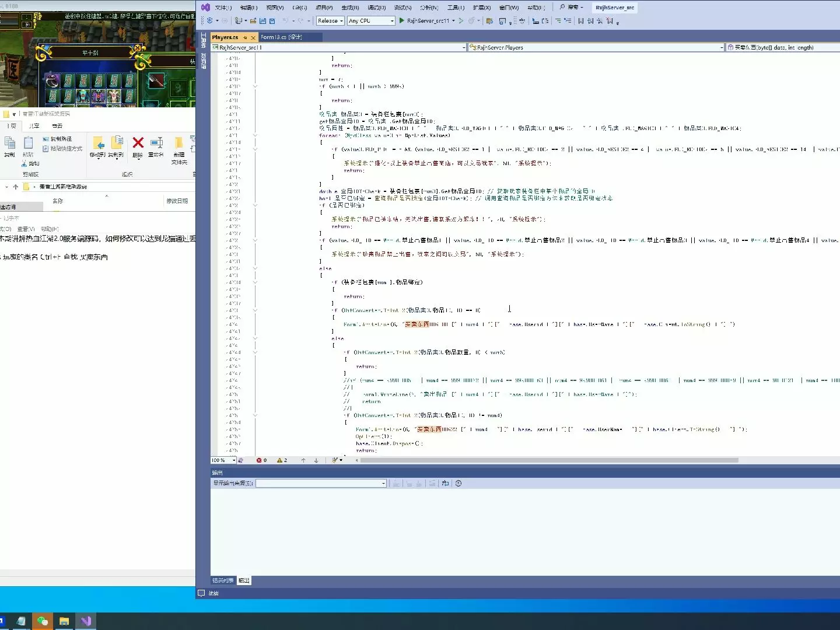This screenshot has height=630, width=840.
Task: Click the navigate-to-next-issue down arrow
Action: point(316,460)
